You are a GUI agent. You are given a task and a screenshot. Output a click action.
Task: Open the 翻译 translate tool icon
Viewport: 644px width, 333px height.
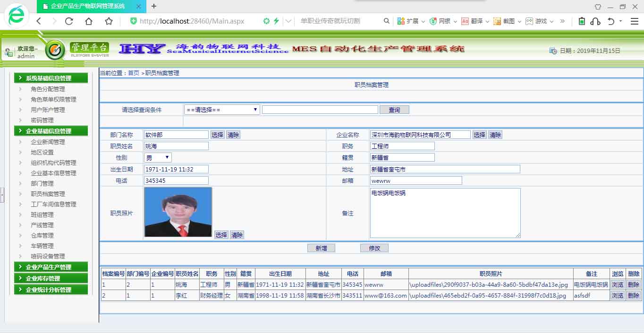tap(465, 21)
